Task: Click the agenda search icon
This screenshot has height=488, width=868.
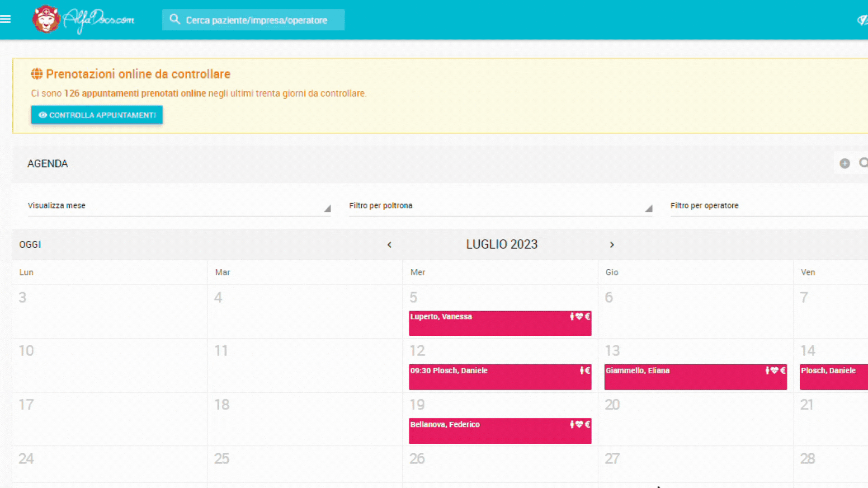Action: click(863, 163)
